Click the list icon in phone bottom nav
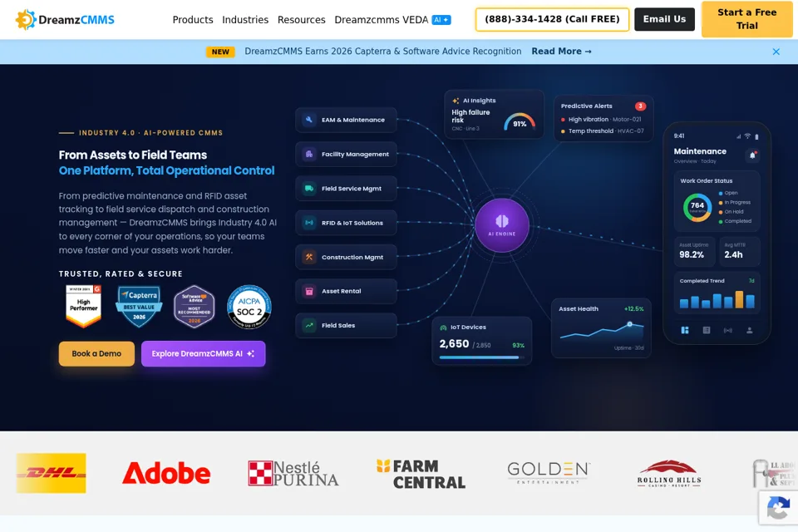The height and width of the screenshot is (532, 798). [x=707, y=330]
